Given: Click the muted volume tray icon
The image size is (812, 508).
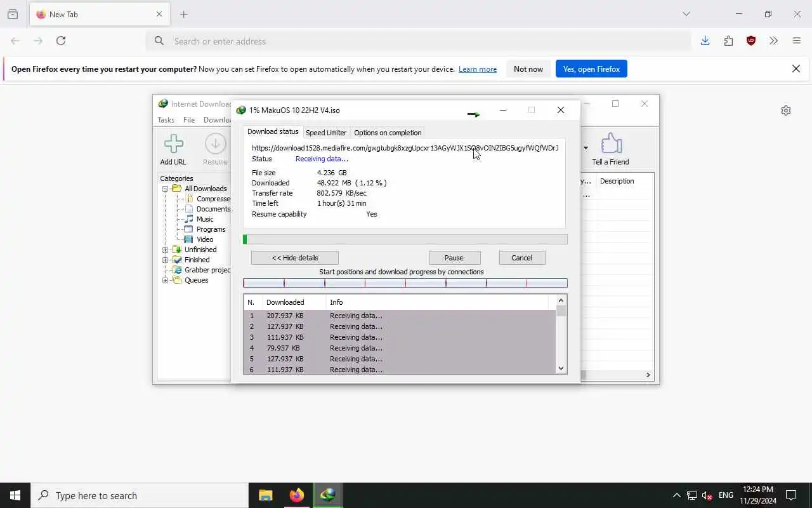Looking at the screenshot, I should click(x=707, y=496).
